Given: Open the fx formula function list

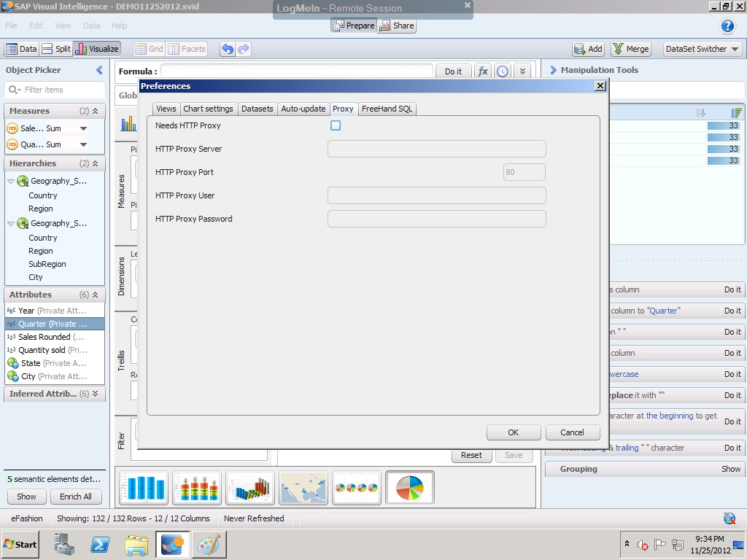Looking at the screenshot, I should click(x=483, y=71).
